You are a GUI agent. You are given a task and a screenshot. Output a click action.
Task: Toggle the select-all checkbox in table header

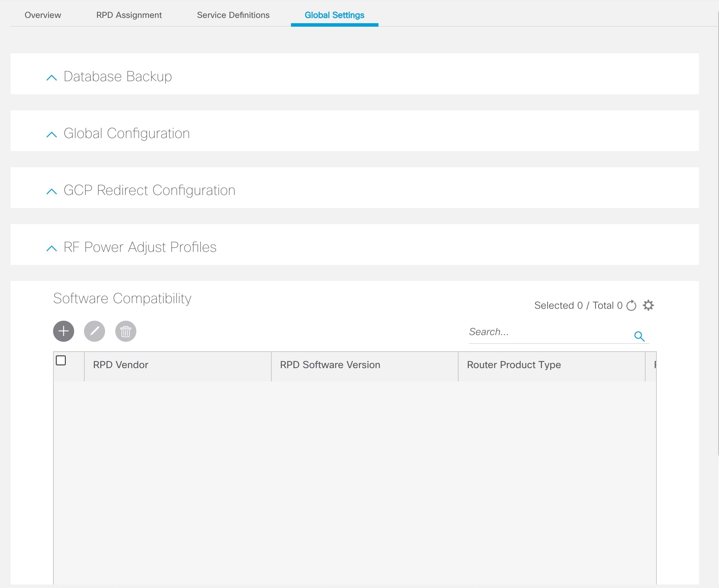pyautogui.click(x=61, y=360)
